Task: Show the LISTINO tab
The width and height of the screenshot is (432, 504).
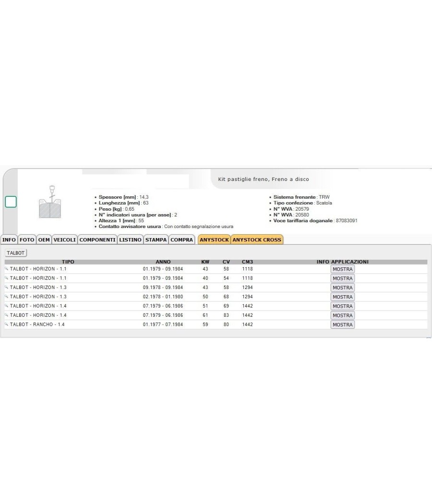Action: click(130, 240)
